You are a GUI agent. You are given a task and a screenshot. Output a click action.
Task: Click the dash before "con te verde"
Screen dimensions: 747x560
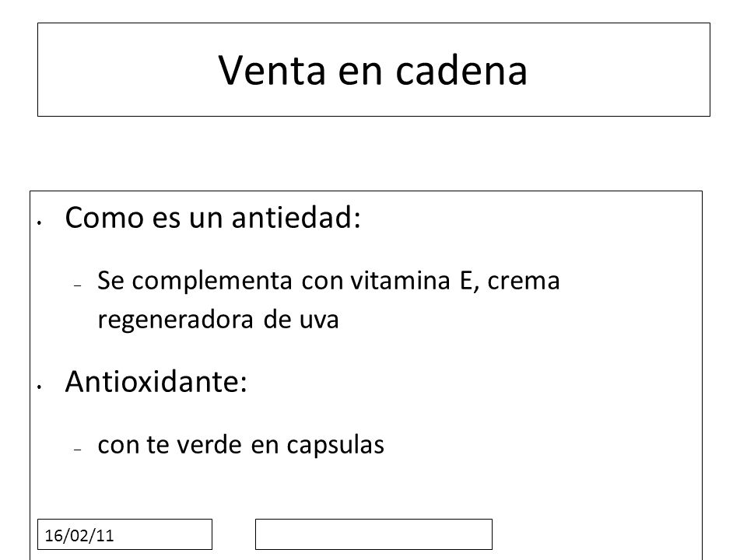(78, 450)
